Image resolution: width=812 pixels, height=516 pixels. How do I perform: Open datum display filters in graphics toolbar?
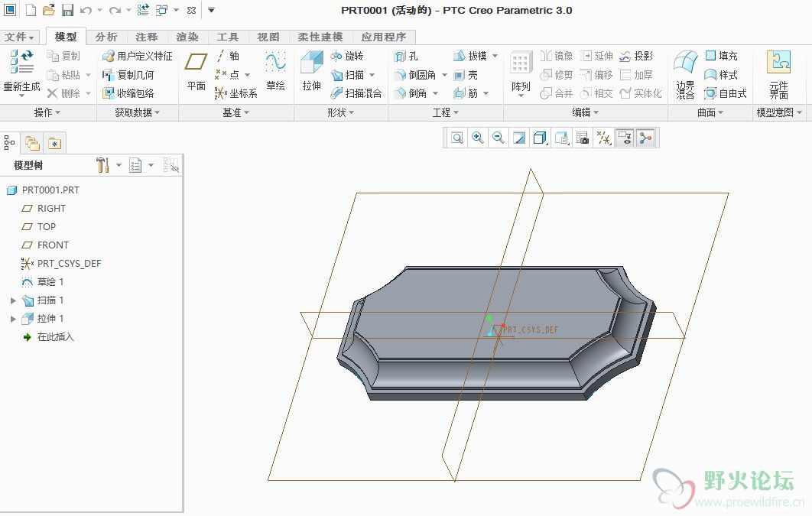pos(603,138)
